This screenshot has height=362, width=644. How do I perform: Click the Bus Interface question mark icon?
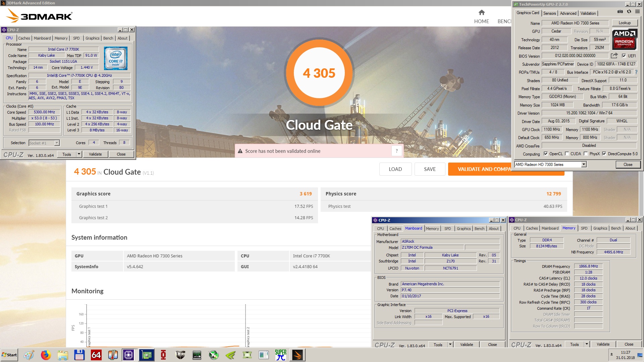click(636, 72)
